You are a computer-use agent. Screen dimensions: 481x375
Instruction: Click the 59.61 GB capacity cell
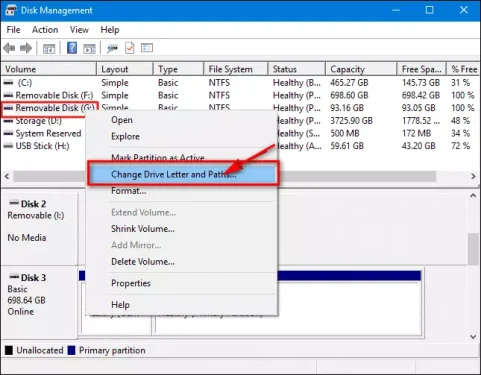coord(347,146)
